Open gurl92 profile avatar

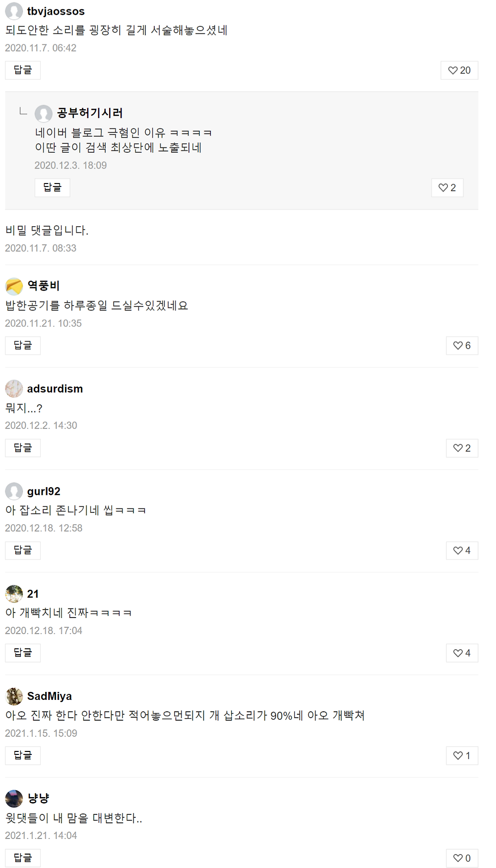click(x=14, y=492)
